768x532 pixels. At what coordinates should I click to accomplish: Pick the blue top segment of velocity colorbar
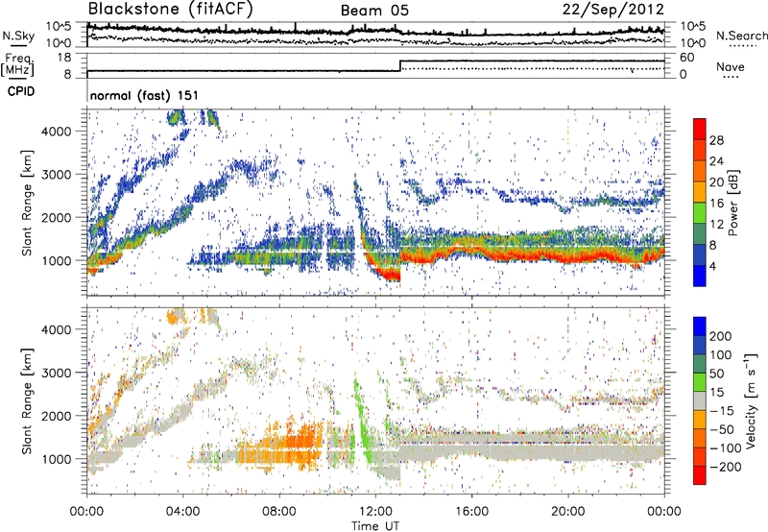[x=700, y=326]
